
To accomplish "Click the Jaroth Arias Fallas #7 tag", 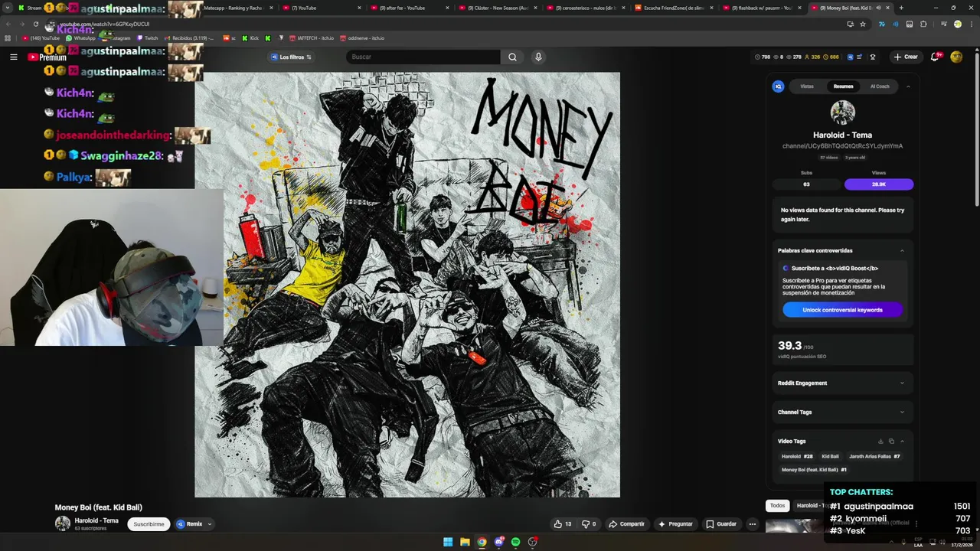I will click(874, 456).
